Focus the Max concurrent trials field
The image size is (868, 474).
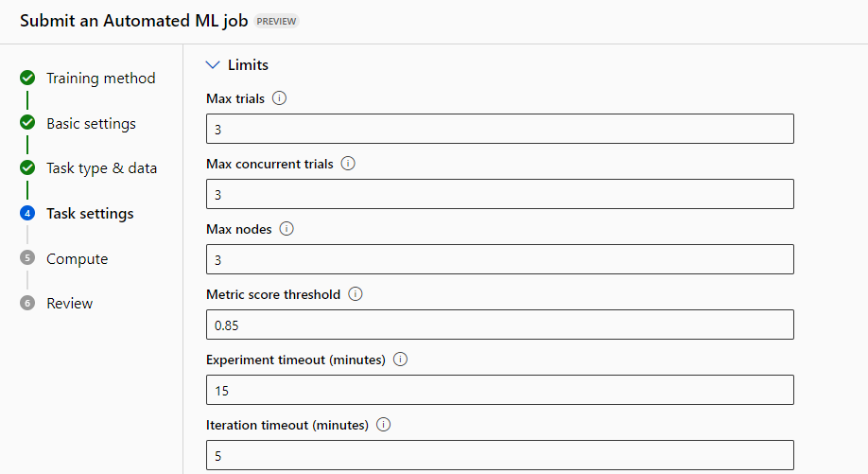[499, 194]
